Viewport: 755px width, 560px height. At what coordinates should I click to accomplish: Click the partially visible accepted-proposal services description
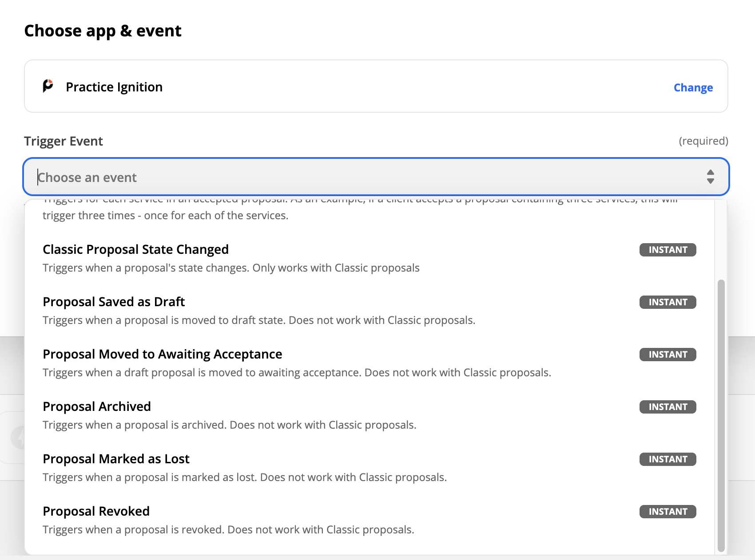pos(165,215)
